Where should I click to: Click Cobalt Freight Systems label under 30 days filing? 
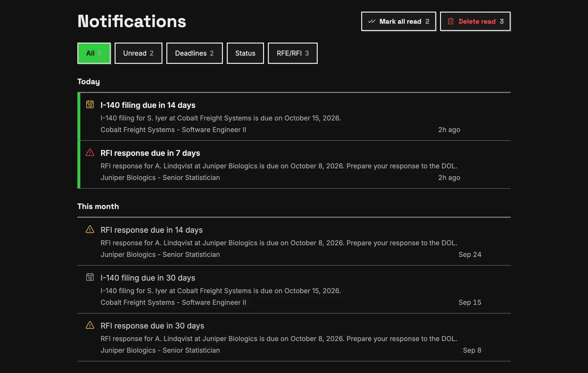click(173, 302)
